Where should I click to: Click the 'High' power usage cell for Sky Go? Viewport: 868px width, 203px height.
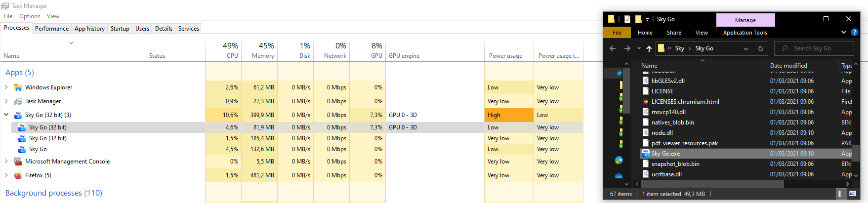tap(509, 115)
